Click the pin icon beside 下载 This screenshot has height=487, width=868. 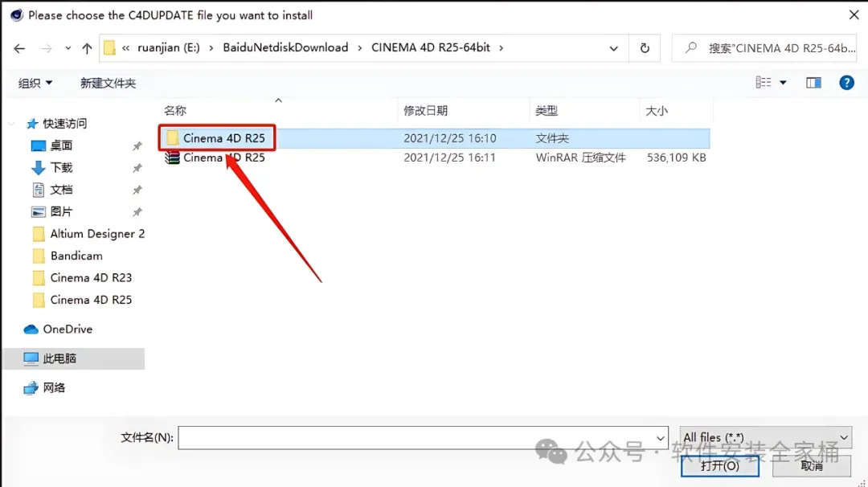[x=137, y=168]
